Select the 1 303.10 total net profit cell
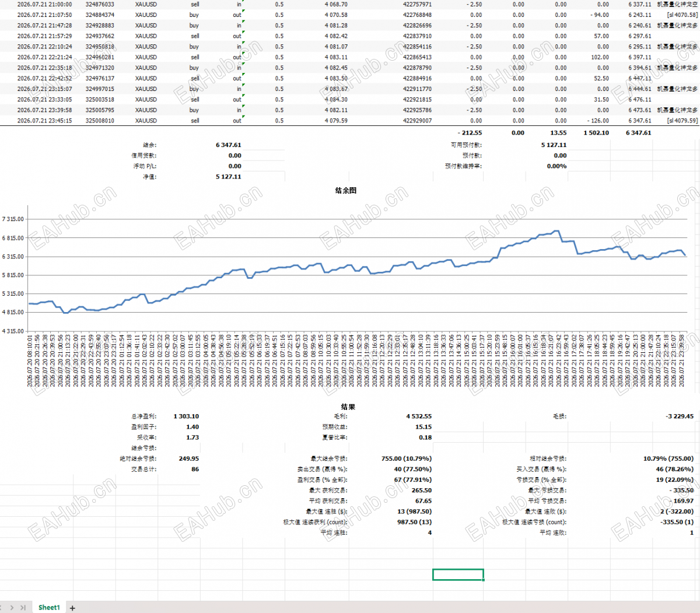The width and height of the screenshot is (700, 613). (x=186, y=416)
